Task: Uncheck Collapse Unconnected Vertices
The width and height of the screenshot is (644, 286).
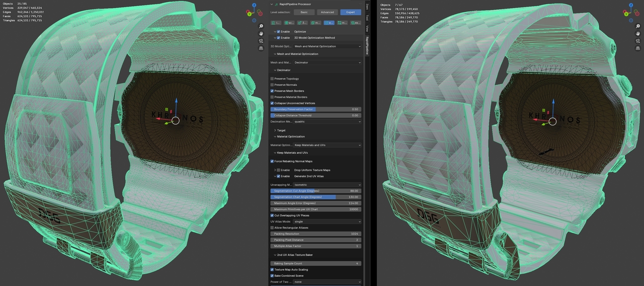Action: click(x=272, y=103)
